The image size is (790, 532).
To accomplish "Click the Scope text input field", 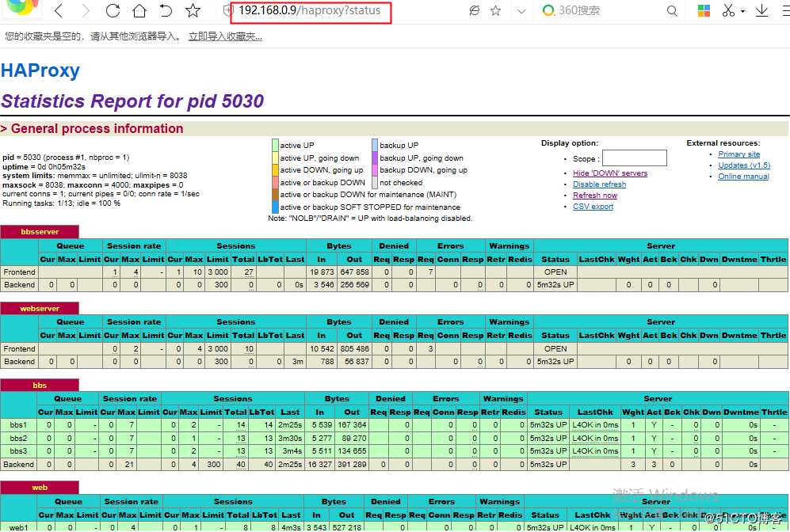I will point(635,158).
